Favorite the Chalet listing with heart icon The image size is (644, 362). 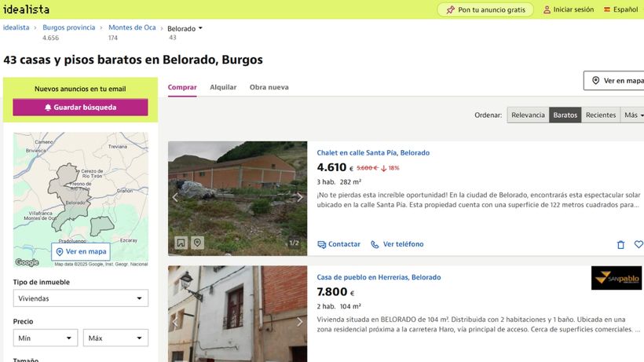[639, 244]
